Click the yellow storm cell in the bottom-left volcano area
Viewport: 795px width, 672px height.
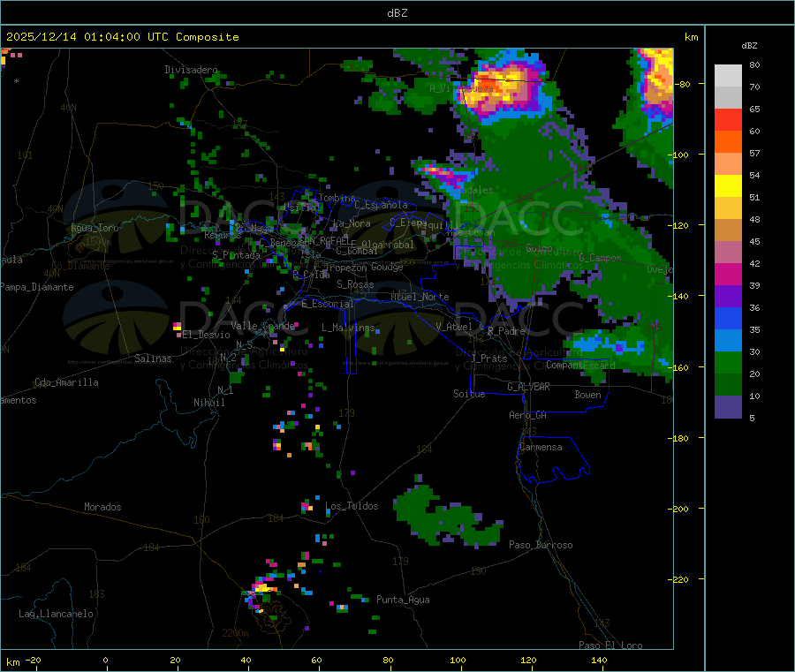[x=261, y=588]
